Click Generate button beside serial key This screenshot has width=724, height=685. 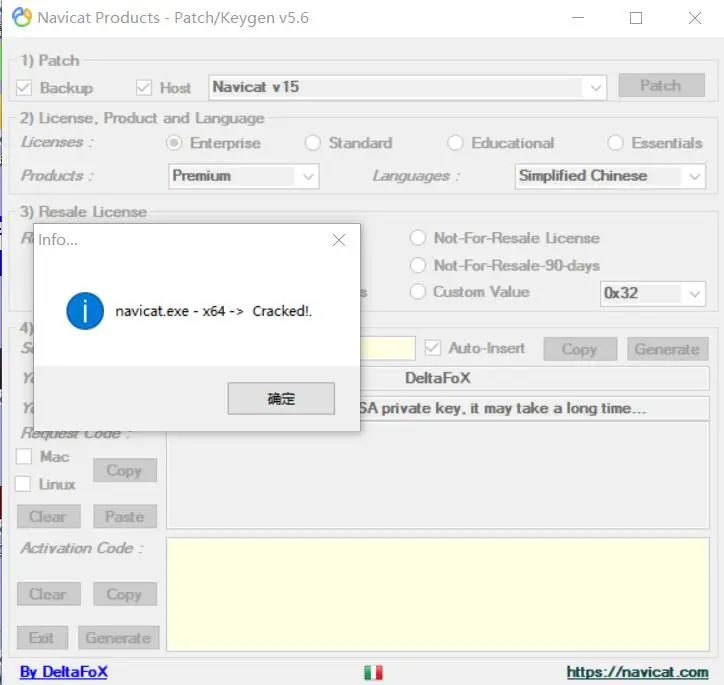click(667, 349)
